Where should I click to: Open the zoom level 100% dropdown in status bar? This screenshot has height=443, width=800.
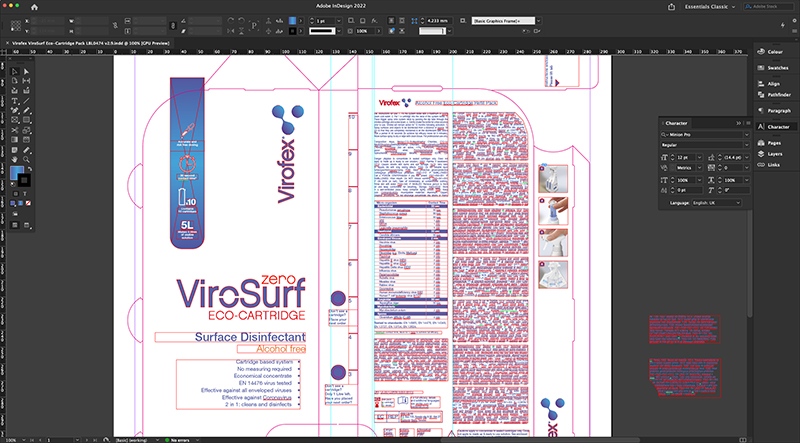point(22,439)
